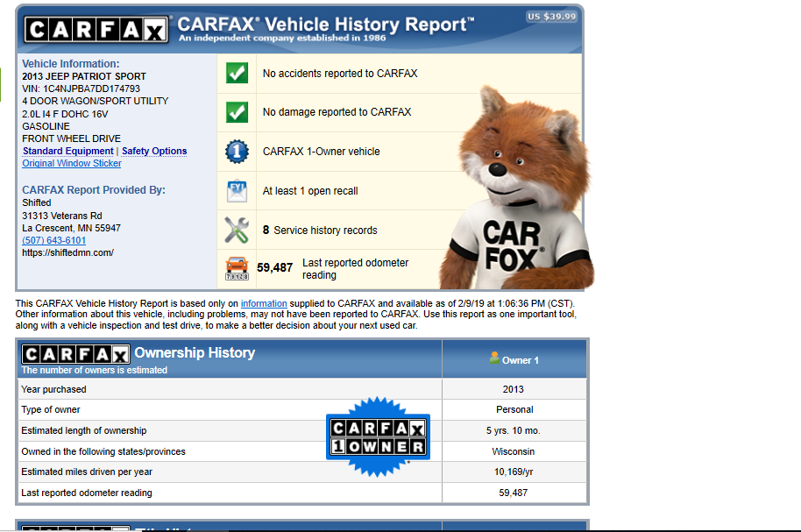Click 'No accidents reported to CARFAX' text
Image resolution: width=801 pixels, height=532 pixels.
(340, 74)
